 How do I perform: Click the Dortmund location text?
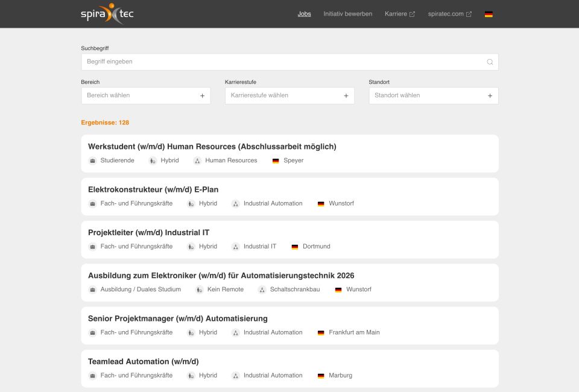[317, 247]
